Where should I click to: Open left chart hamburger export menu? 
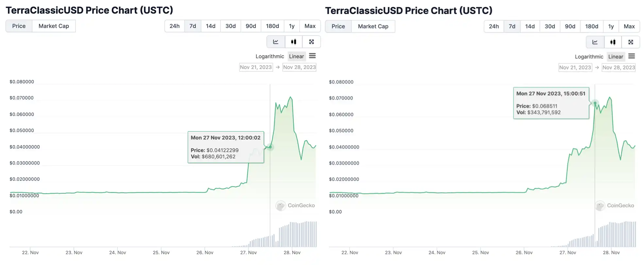[313, 56]
